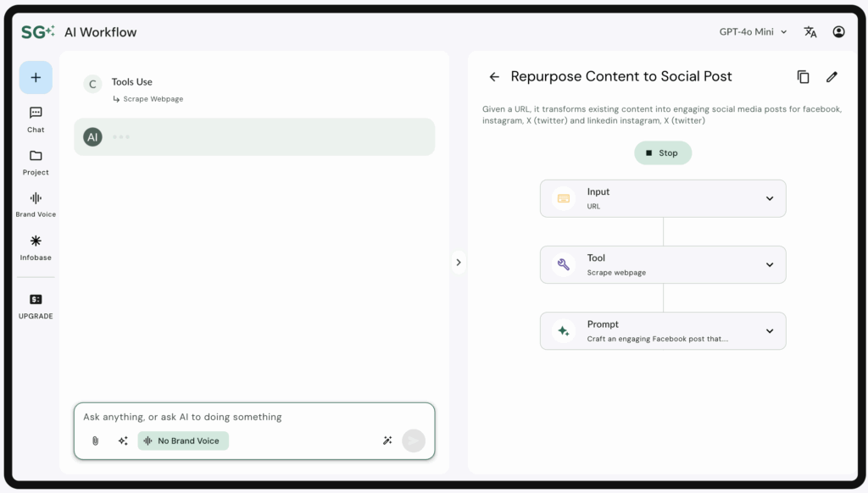The image size is (868, 493).
Task: Click the copy workflow icon
Action: [804, 77]
